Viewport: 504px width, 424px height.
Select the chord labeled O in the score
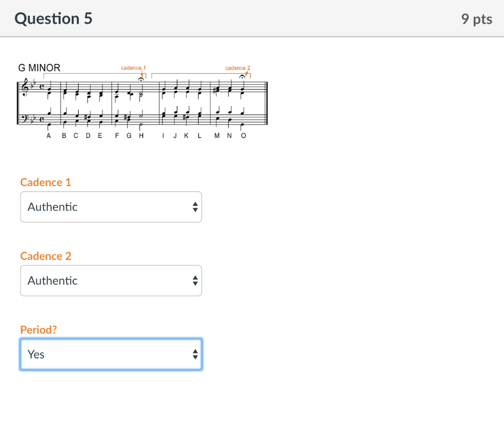[242, 91]
